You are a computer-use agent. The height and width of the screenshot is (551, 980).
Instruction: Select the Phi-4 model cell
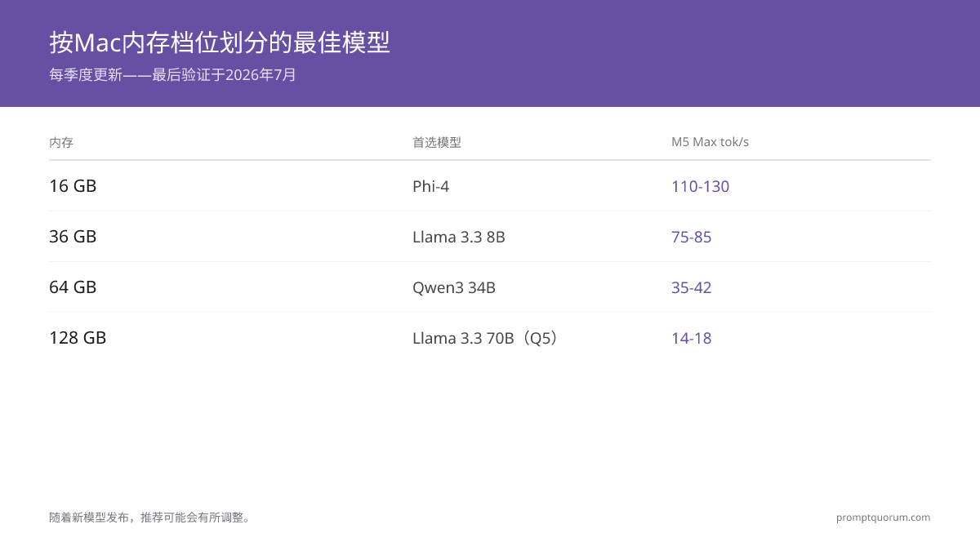(430, 187)
